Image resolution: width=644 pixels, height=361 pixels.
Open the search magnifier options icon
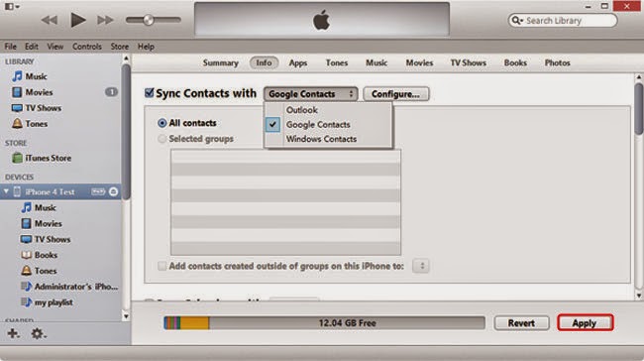click(517, 21)
